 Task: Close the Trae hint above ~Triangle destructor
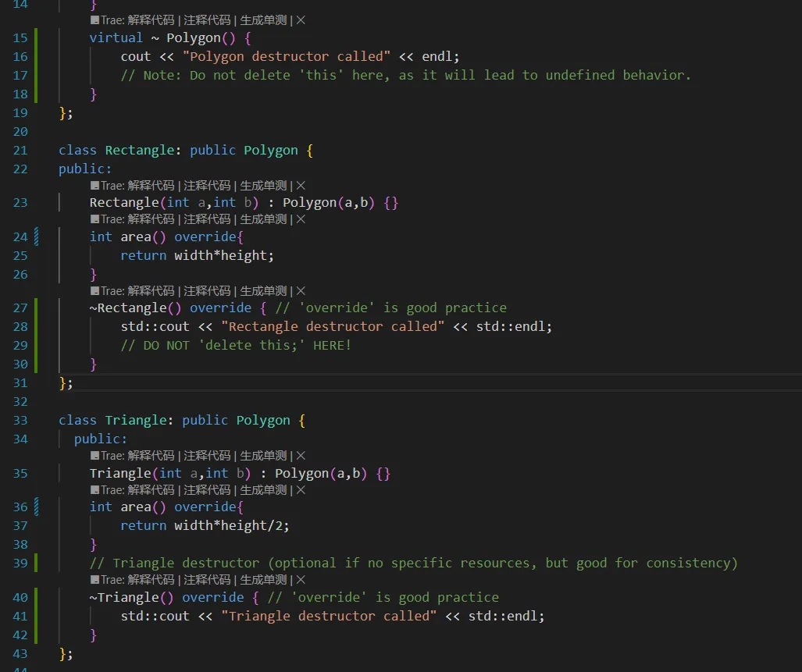coord(301,581)
